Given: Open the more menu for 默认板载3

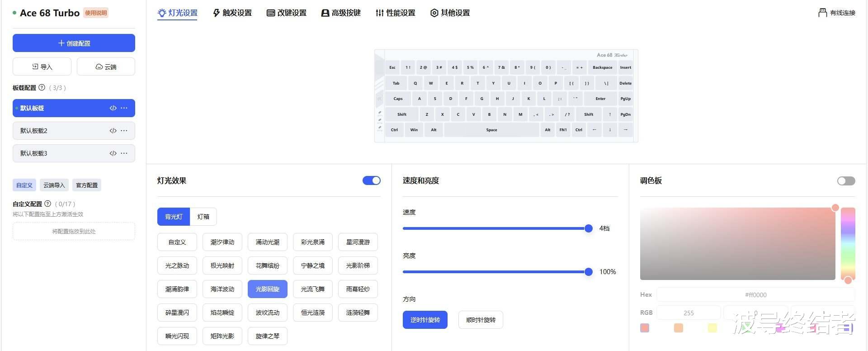Looking at the screenshot, I should [124, 153].
